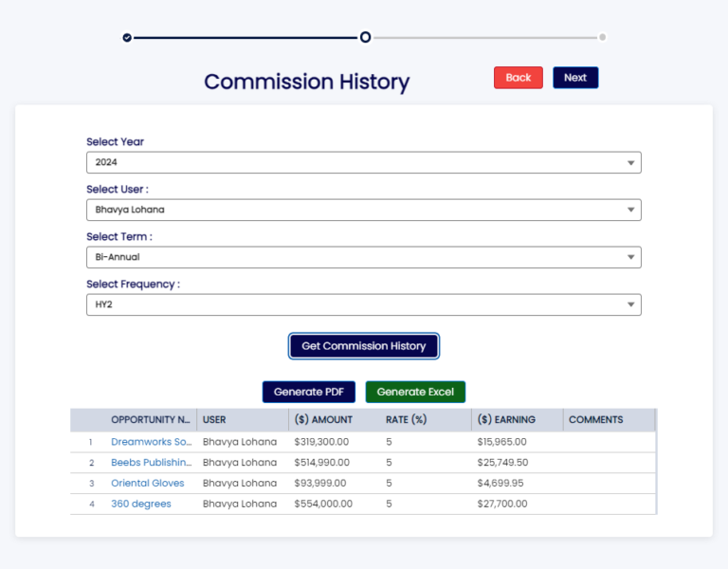Click the green Generate Excel button
The image size is (728, 569).
pos(415,392)
